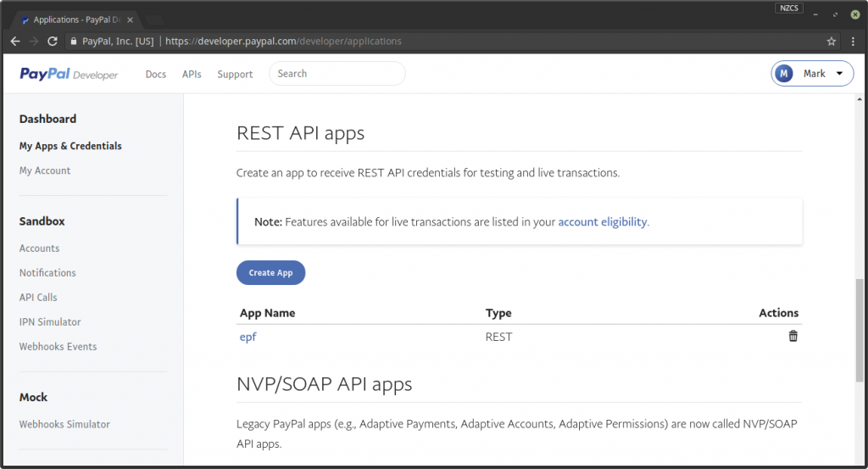Go to Sandbox Accounts
Screen dimensions: 868x469
click(x=39, y=248)
